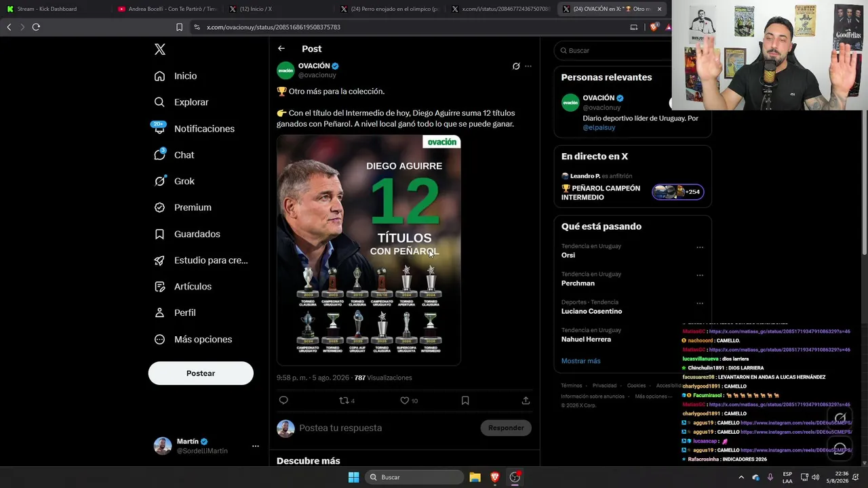This screenshot has width=868, height=488.
Task: Open the Perchman trend
Action: point(578,283)
